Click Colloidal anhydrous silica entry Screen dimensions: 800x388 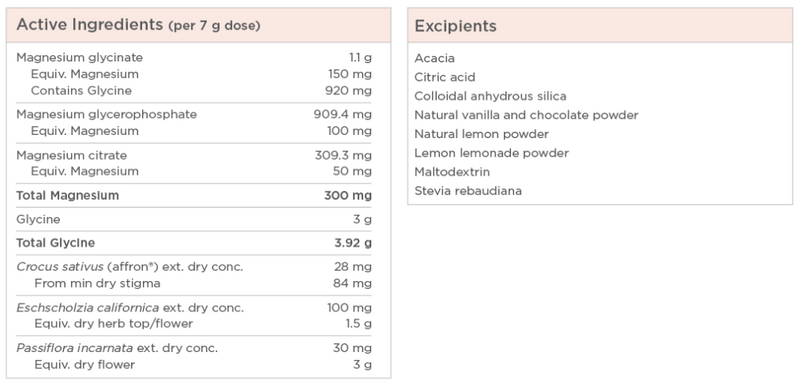point(490,96)
